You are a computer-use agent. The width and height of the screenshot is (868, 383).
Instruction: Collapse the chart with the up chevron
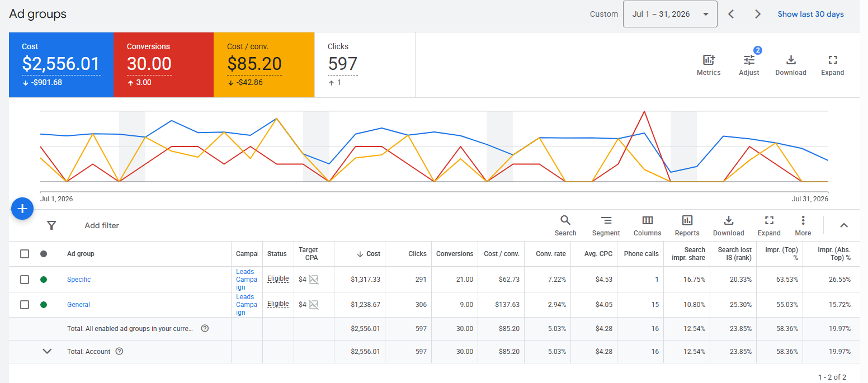[844, 225]
